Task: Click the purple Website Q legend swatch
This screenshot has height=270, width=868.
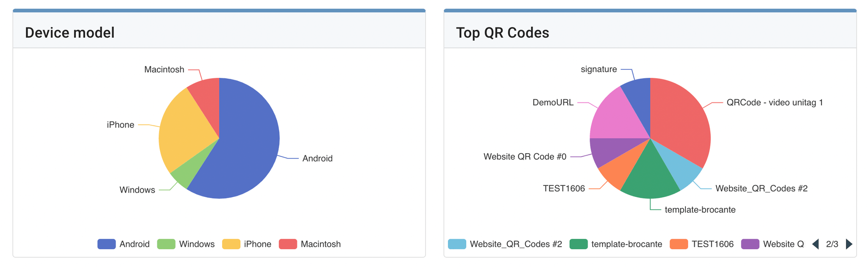Action: pyautogui.click(x=750, y=244)
